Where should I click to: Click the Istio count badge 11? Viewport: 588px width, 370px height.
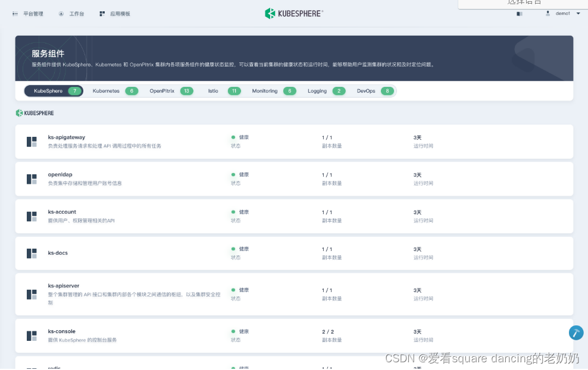234,91
